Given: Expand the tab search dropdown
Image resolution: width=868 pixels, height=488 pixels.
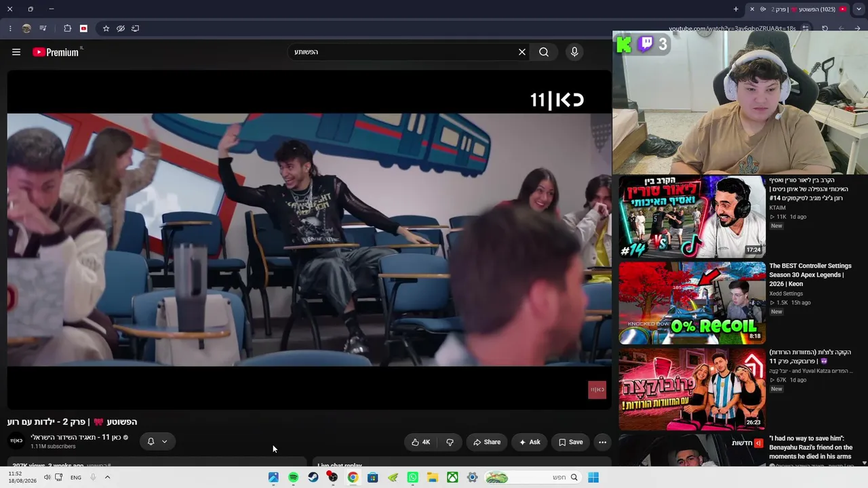Looking at the screenshot, I should 858,9.
